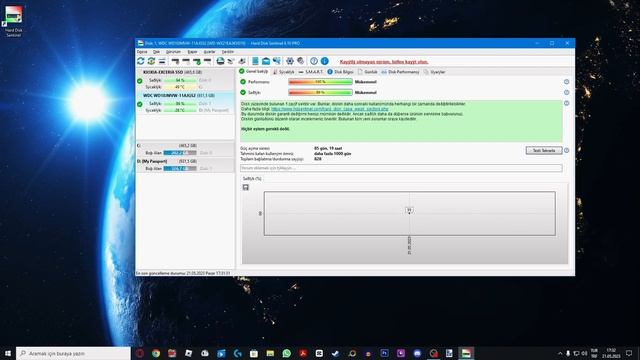Click the Refresh disk information toolbar icon
This screenshot has height=360, width=640.
click(141, 61)
